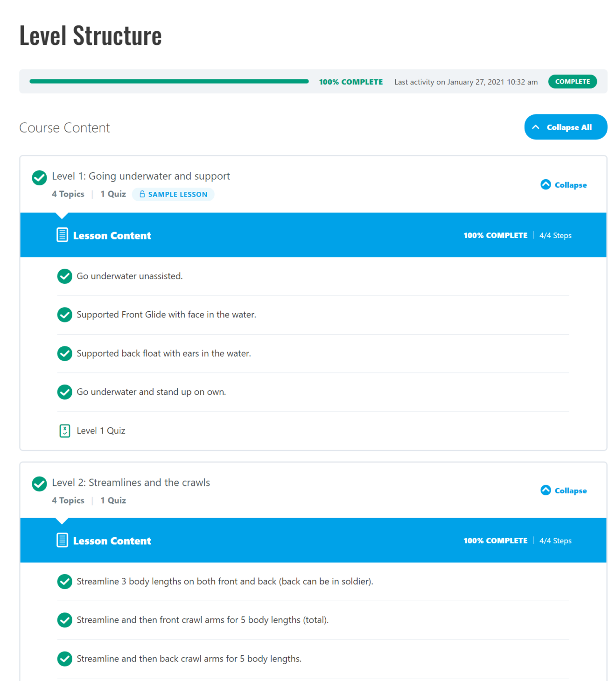Click the Level 1 completed checkmark icon
This screenshot has width=616, height=681.
40,178
